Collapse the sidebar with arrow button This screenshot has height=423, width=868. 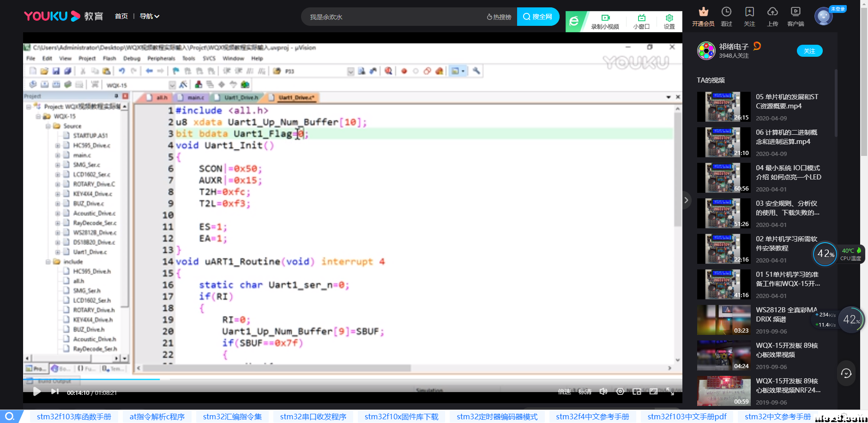click(686, 200)
